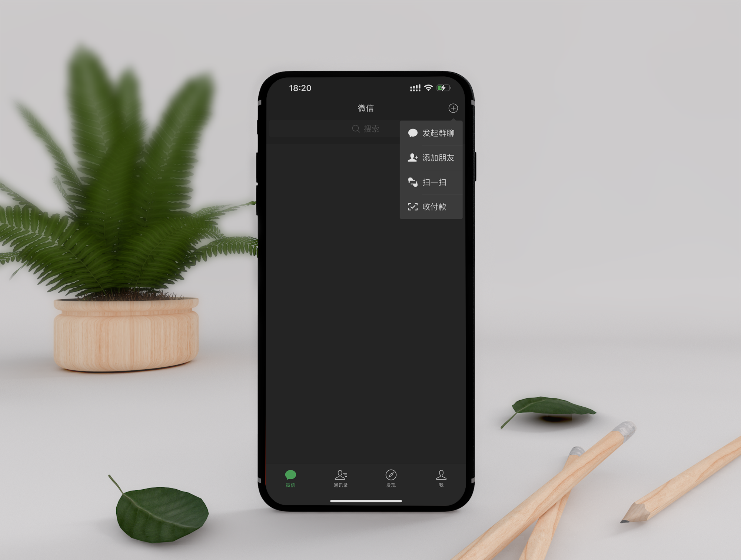Click the + button to open menu

click(x=453, y=108)
